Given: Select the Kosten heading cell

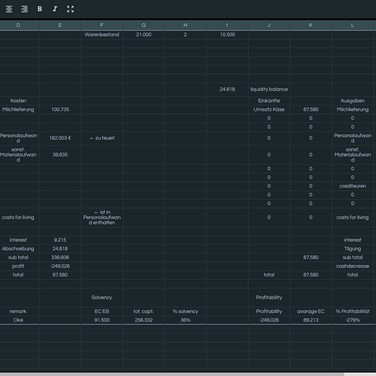Looking at the screenshot, I should (x=18, y=101).
